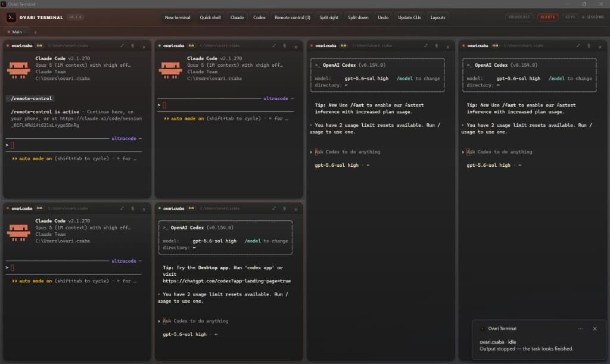Click the version badge beside OVARI TERMINAL
The height and width of the screenshot is (364, 610).
[x=75, y=17]
